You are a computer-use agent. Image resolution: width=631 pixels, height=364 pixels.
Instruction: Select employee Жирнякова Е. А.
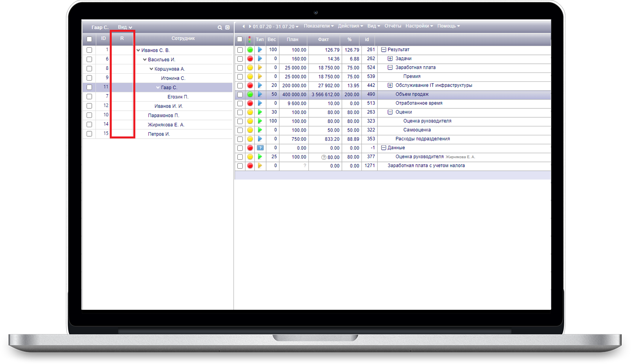[x=166, y=125]
